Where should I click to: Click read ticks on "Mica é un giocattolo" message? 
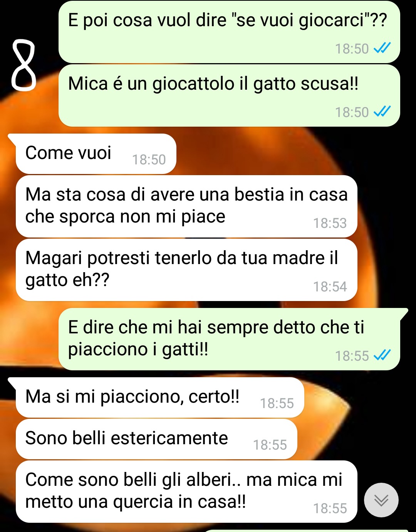coord(382,112)
